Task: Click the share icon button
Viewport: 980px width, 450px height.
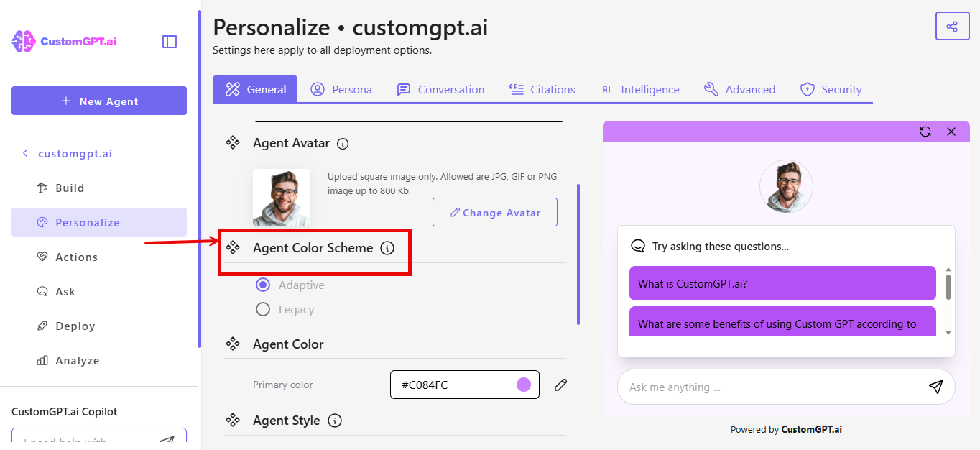Action: [952, 27]
